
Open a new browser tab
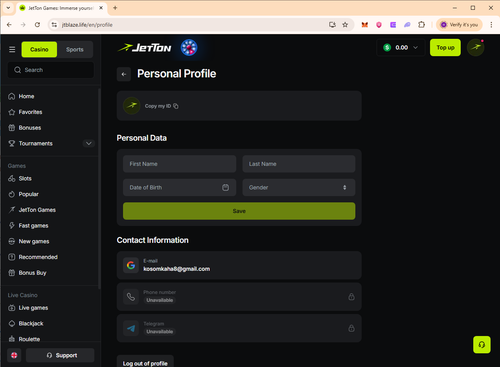[x=115, y=8]
